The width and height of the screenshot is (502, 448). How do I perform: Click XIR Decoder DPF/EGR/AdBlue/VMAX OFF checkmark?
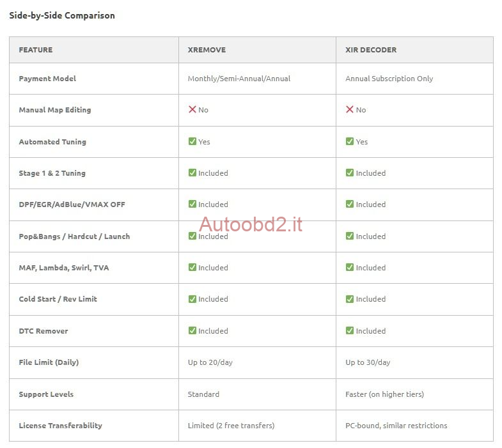350,205
